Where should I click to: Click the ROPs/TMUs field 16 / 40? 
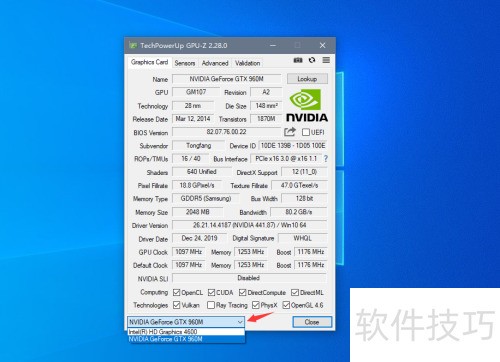[191, 159]
